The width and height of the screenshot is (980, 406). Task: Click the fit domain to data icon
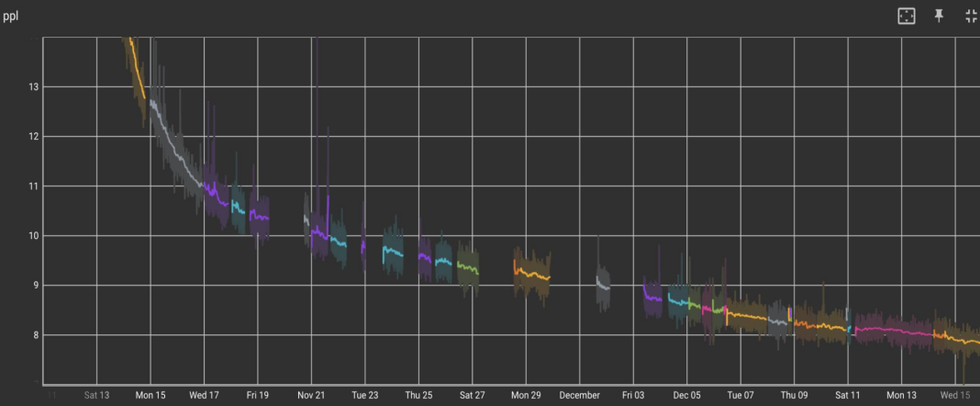[x=907, y=17]
